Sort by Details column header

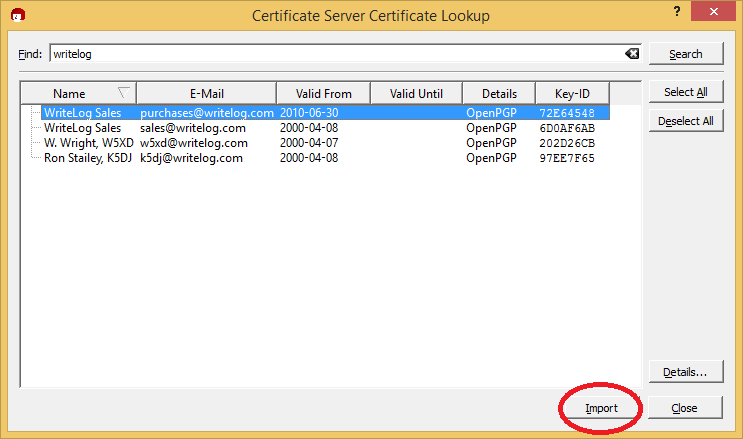coord(499,93)
